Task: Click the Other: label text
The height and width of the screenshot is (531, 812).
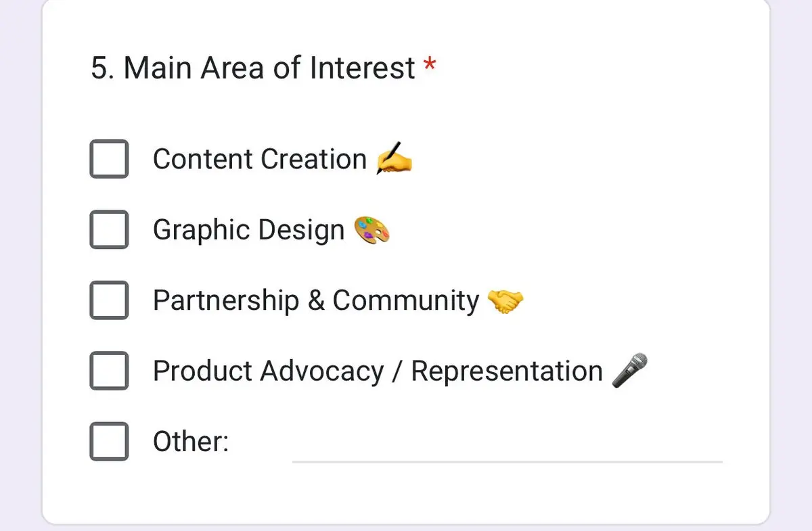Action: (191, 442)
